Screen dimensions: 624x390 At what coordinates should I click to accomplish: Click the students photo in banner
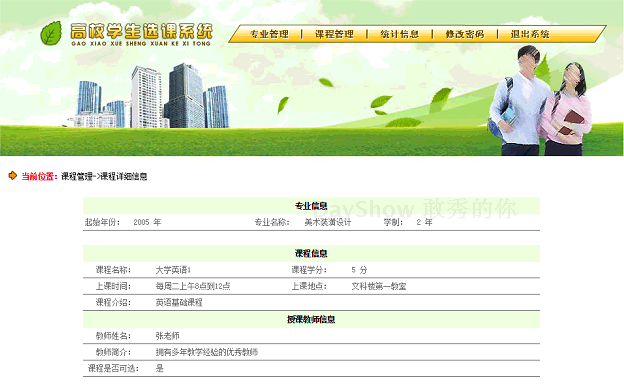tap(540, 100)
